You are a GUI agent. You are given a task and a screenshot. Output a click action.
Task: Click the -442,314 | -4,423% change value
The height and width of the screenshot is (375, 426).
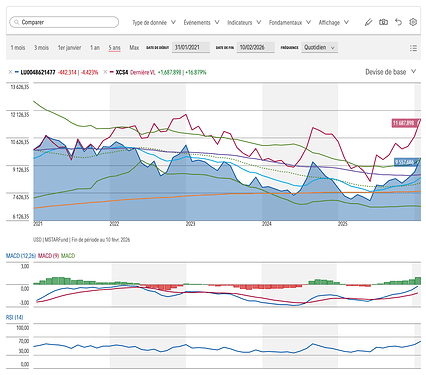click(x=78, y=72)
